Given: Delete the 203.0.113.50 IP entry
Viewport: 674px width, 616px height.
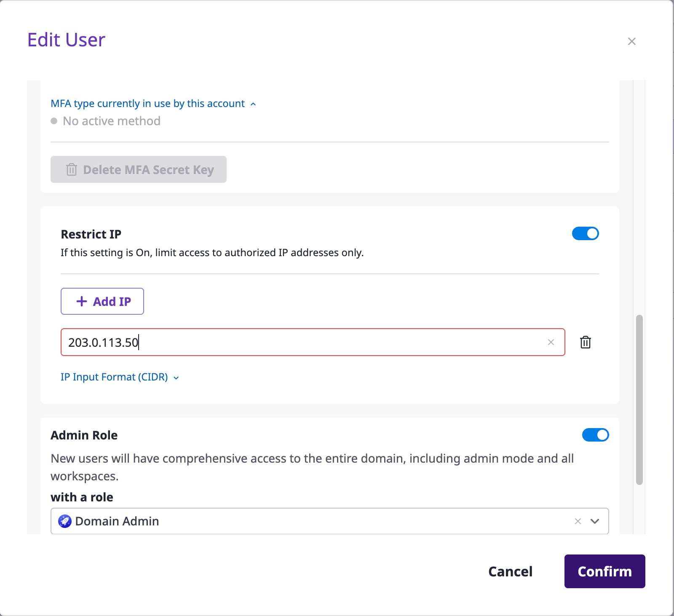Looking at the screenshot, I should [586, 342].
